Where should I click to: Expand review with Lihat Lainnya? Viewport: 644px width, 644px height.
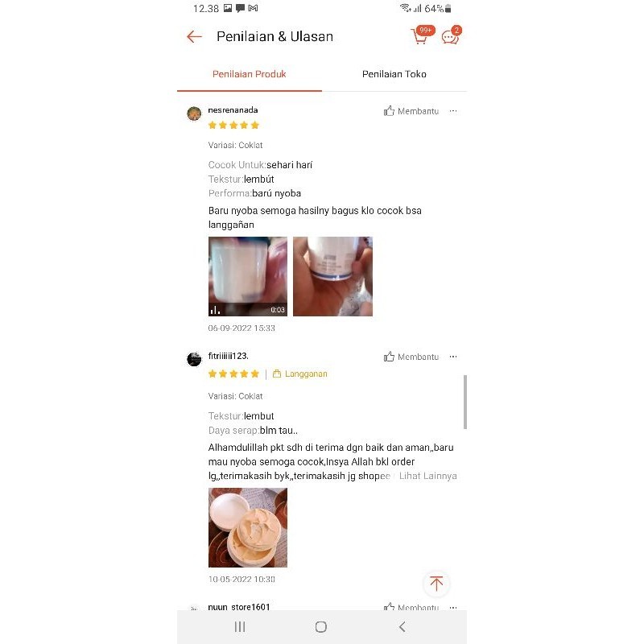coord(427,476)
